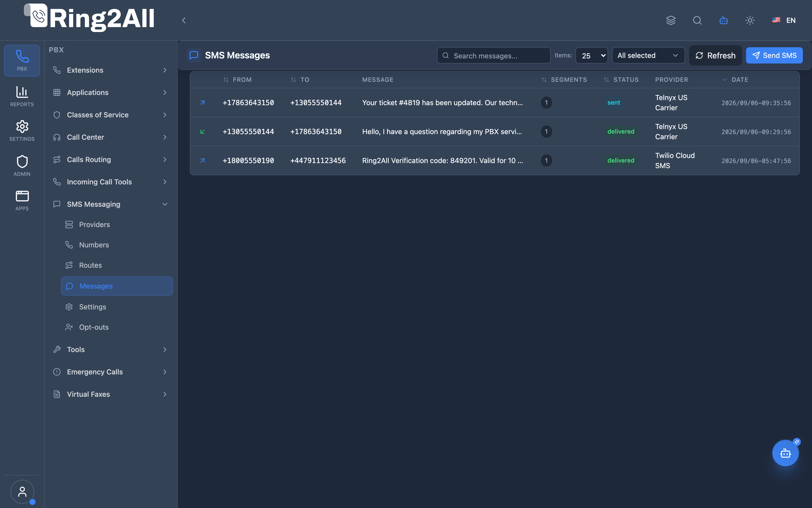The image size is (812, 508).
Task: Expand the Tools menu
Action: (110, 350)
